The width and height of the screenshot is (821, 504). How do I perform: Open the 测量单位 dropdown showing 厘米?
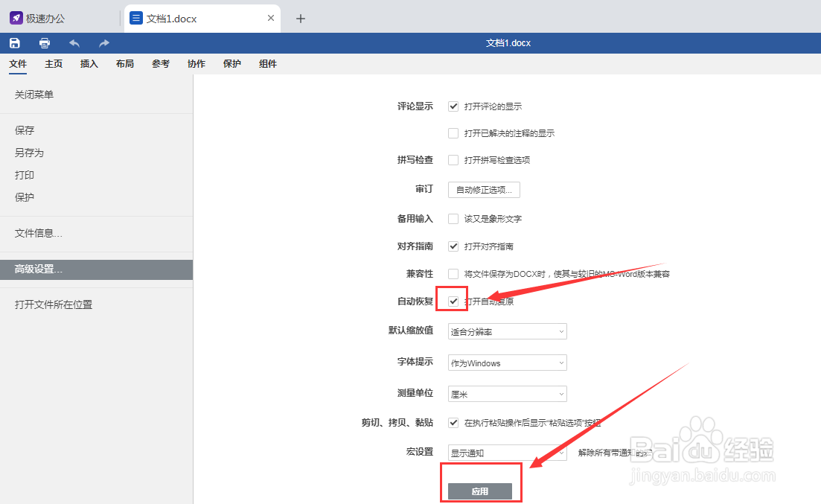[x=507, y=394]
